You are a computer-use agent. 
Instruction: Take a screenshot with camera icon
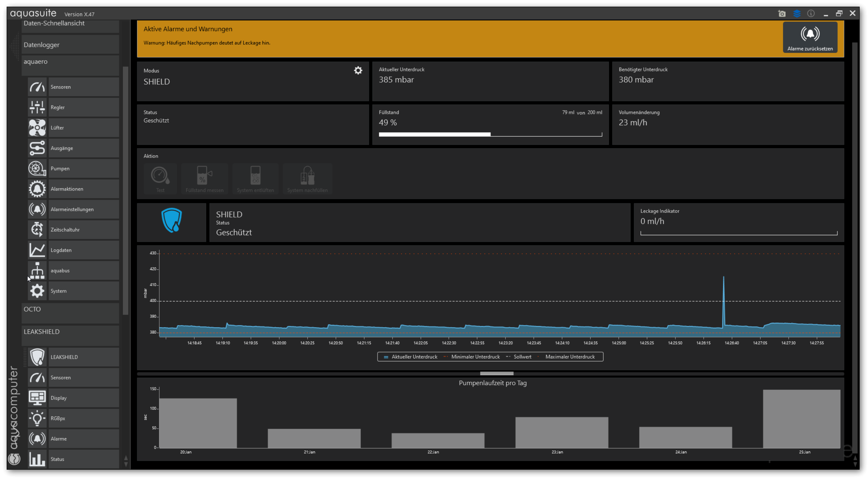782,13
